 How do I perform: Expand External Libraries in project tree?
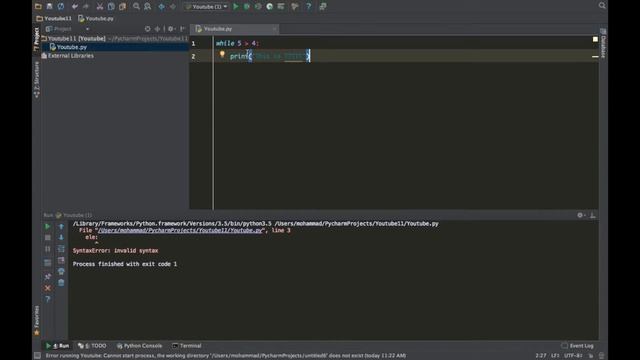67,56
